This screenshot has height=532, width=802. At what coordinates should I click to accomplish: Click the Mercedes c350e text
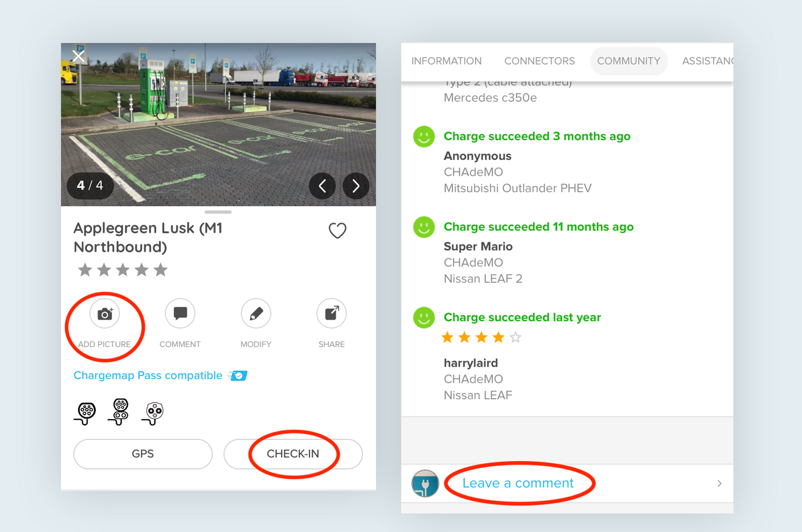click(490, 98)
